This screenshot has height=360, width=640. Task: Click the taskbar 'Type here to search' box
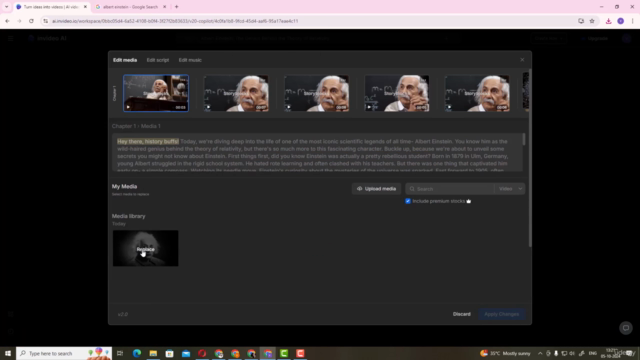[64, 353]
